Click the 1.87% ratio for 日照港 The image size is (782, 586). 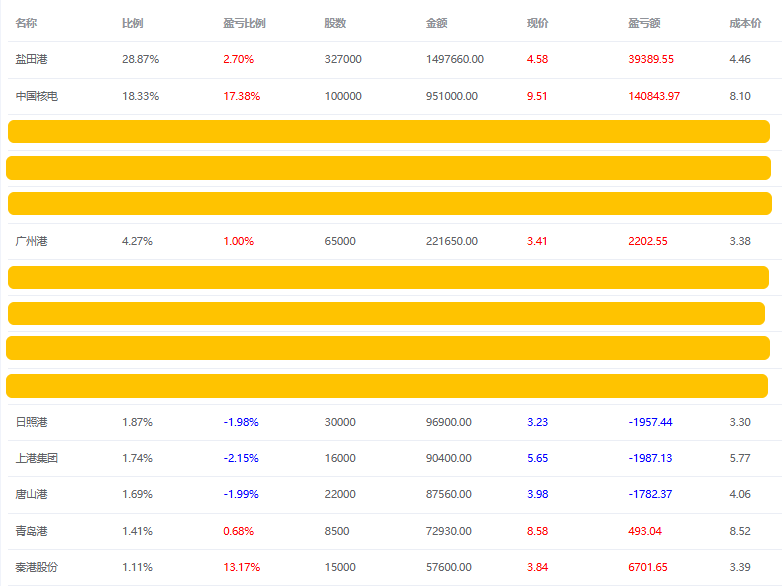click(x=138, y=422)
